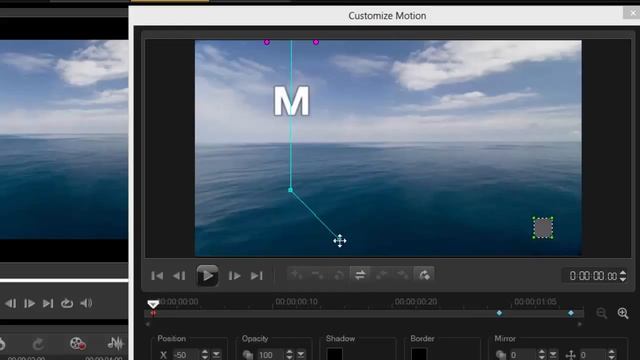Go to end in main player window
This screenshot has width=640, height=360.
(48, 303)
